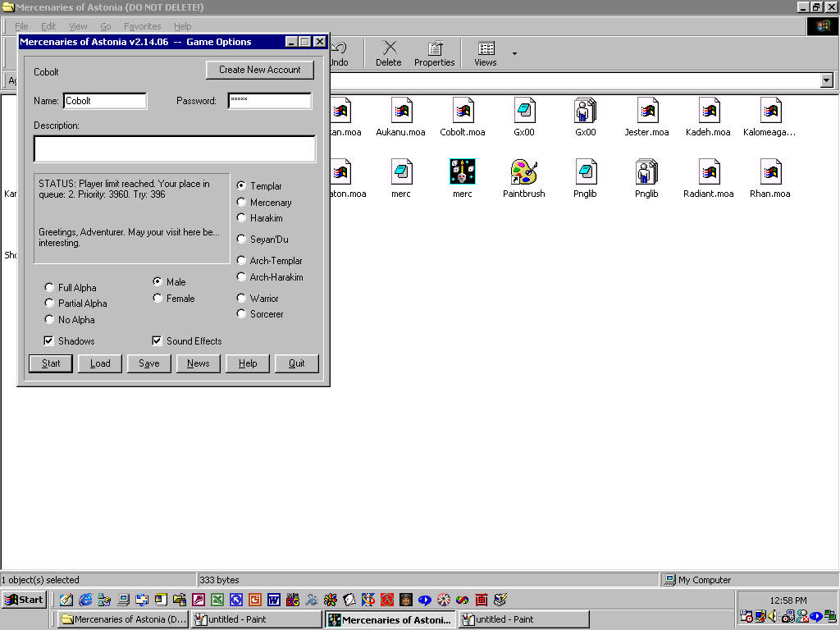Pick the Warrior class option

(x=242, y=298)
